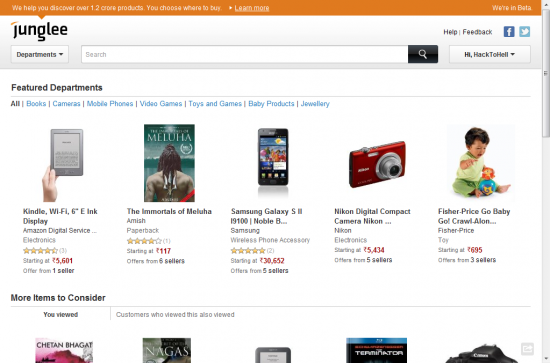Expand the Learn more arrow link
This screenshot has height=363, width=550.
point(249,8)
